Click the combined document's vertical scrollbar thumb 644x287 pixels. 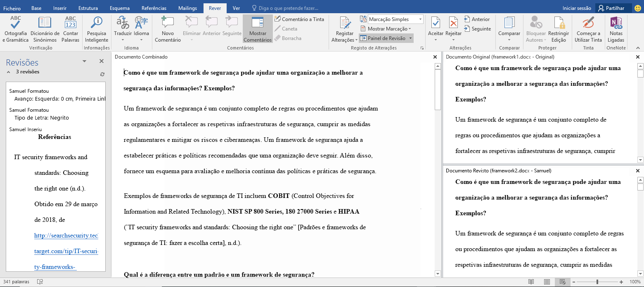tap(438, 90)
